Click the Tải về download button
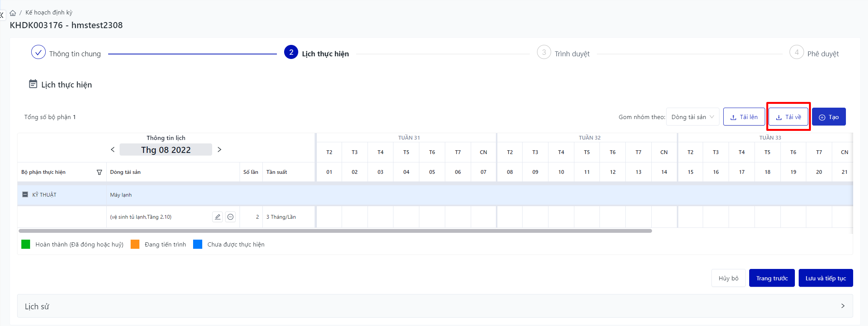Screen dimensions: 868x326 pyautogui.click(x=788, y=117)
